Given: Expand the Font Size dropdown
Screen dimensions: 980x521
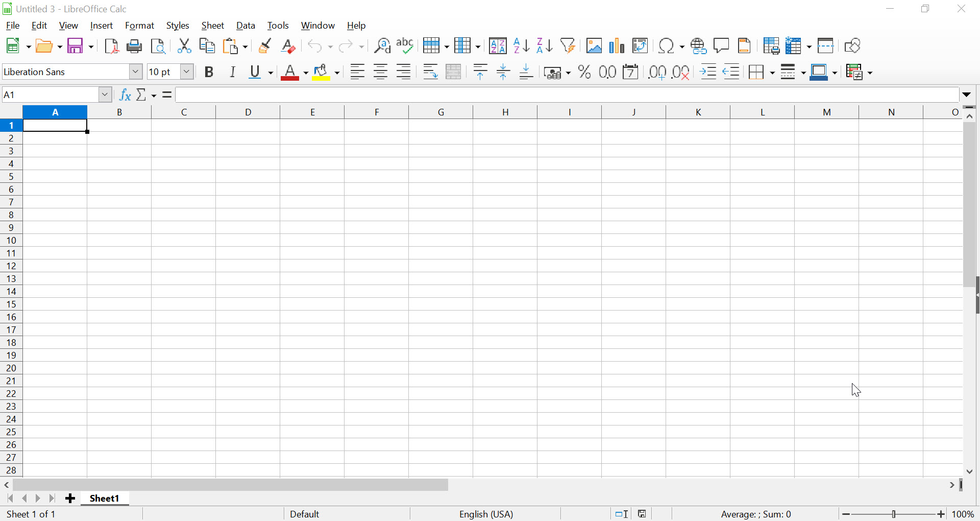Looking at the screenshot, I should [x=187, y=72].
